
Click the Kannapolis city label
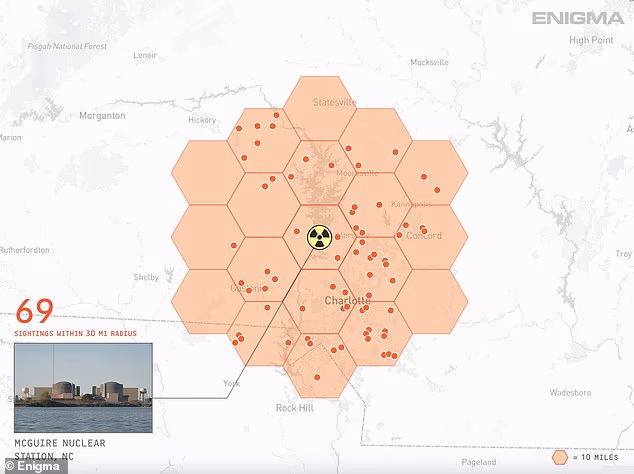410,204
